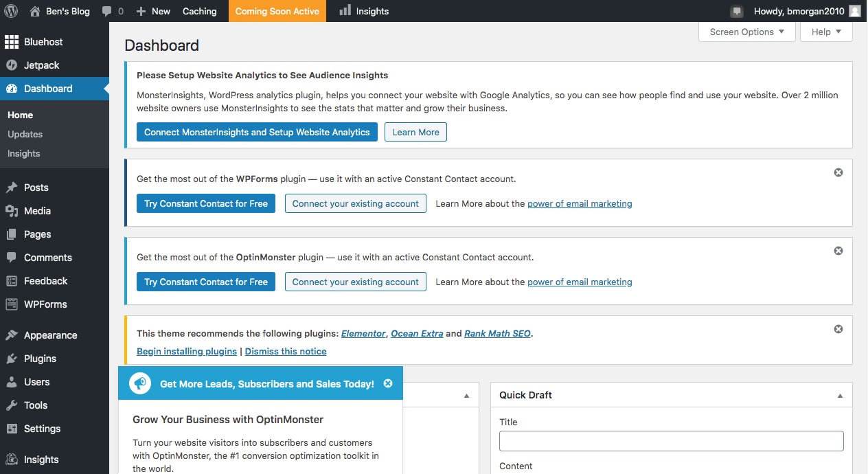868x474 pixels.
Task: Click the 'Grow Your Business with OptinMonster' heading
Action: [228, 419]
